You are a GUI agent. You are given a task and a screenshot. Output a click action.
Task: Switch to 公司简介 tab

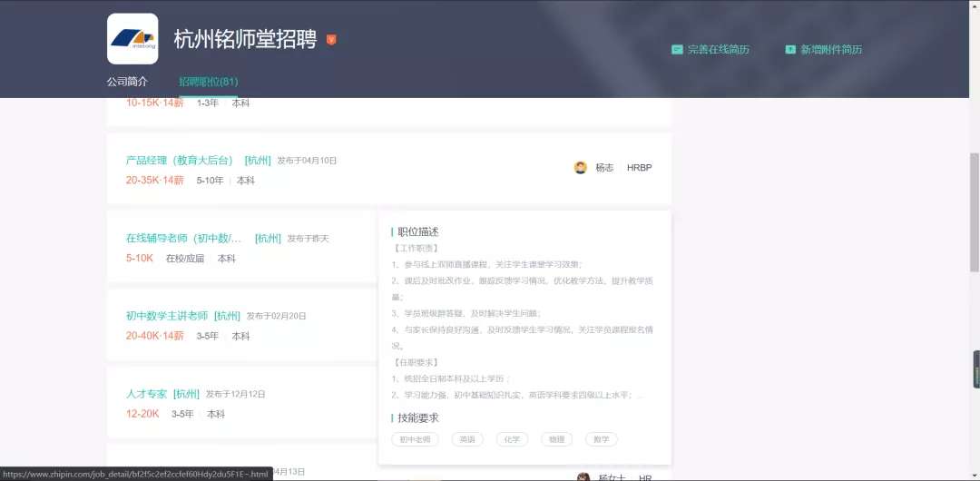128,82
